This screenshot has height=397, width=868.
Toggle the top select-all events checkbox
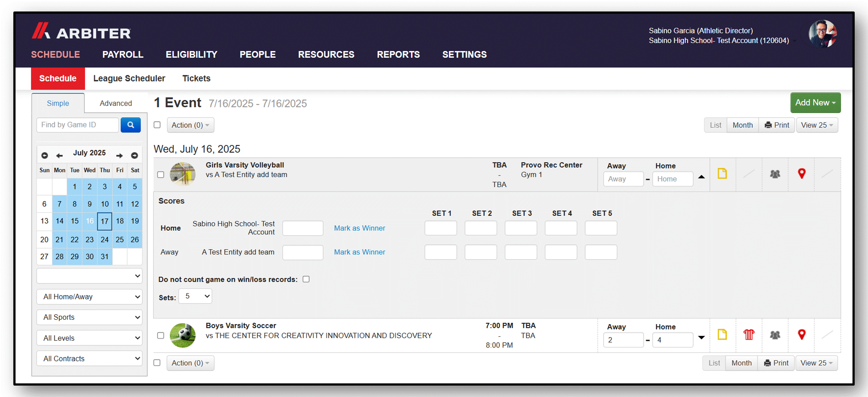click(157, 125)
